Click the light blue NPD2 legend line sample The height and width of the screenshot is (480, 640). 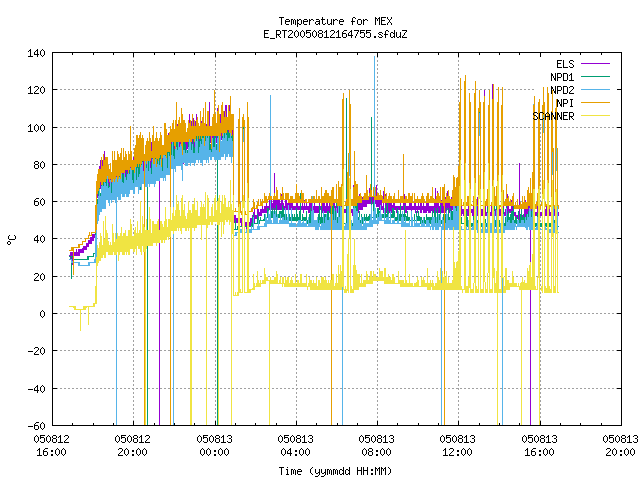[595, 89]
